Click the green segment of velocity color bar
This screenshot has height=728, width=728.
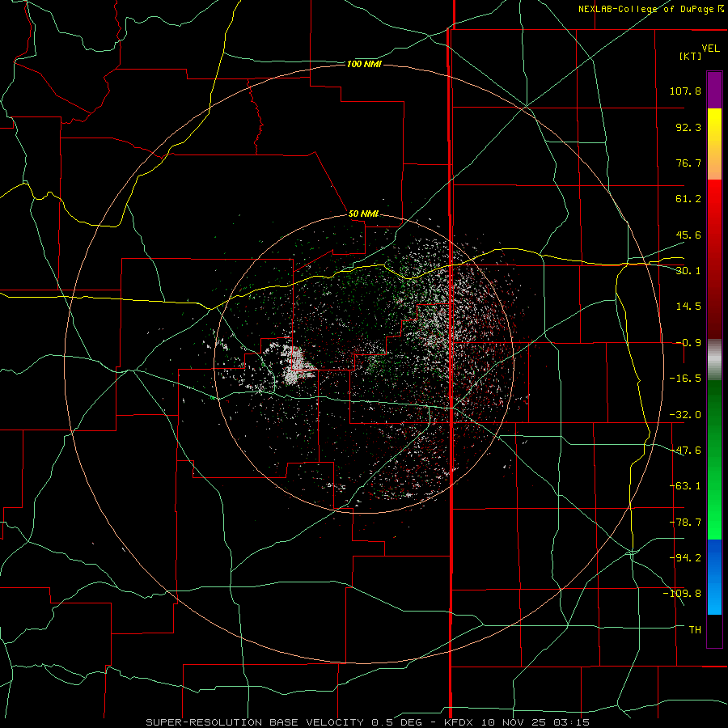[714, 459]
